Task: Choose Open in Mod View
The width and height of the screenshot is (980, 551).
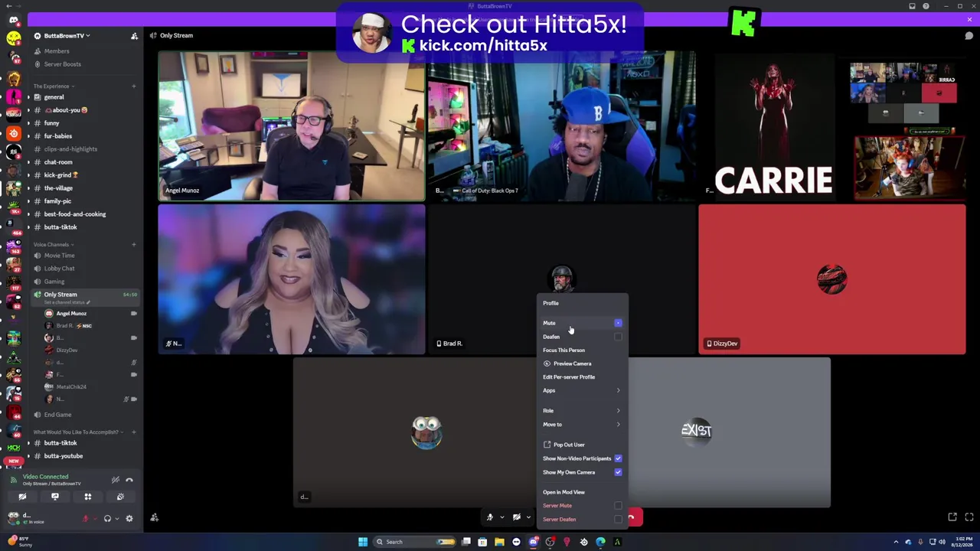Action: coord(582,492)
